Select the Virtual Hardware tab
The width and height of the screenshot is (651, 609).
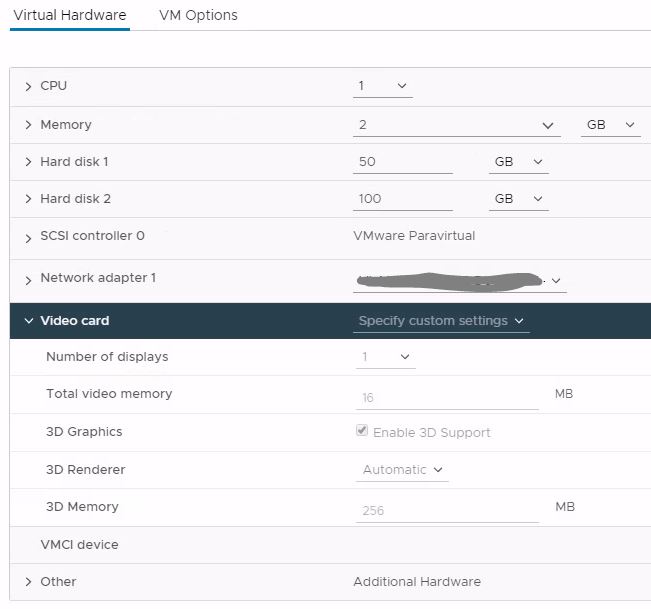point(70,15)
